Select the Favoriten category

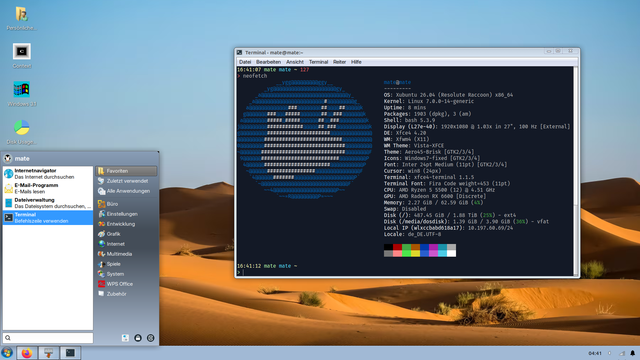click(126, 171)
